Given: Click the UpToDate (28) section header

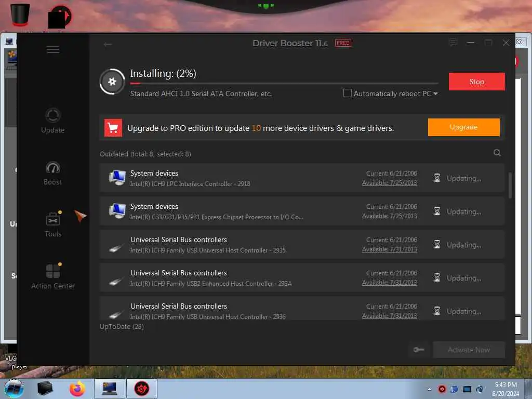Looking at the screenshot, I should tap(122, 327).
